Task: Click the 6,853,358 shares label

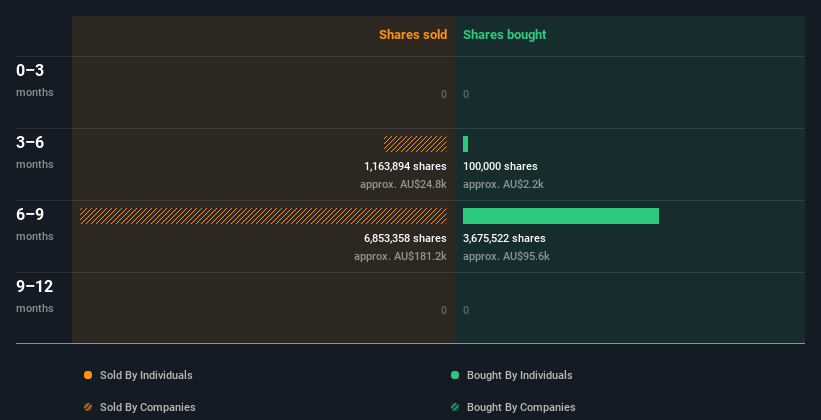Action: (405, 238)
